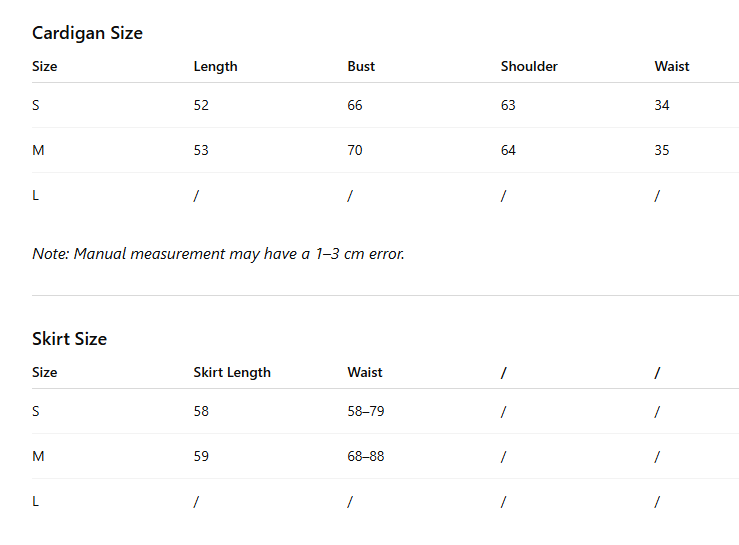Click the Skirt Length column header
The image size is (739, 545).
coord(232,372)
